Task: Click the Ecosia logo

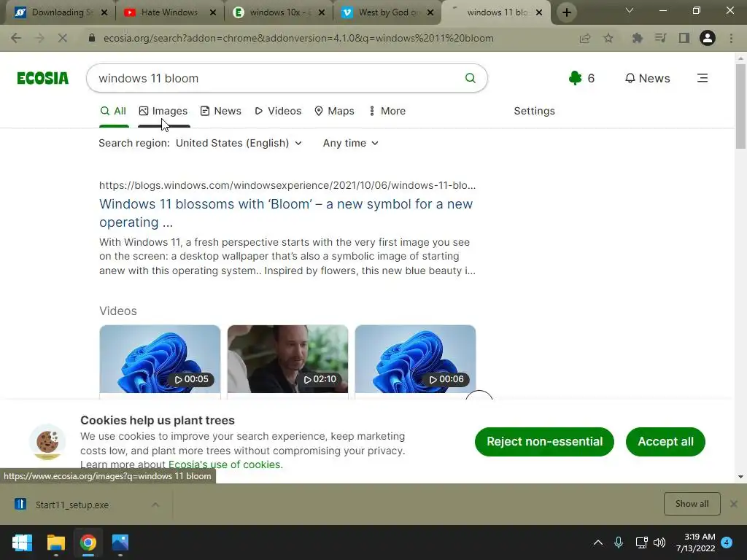Action: point(42,78)
